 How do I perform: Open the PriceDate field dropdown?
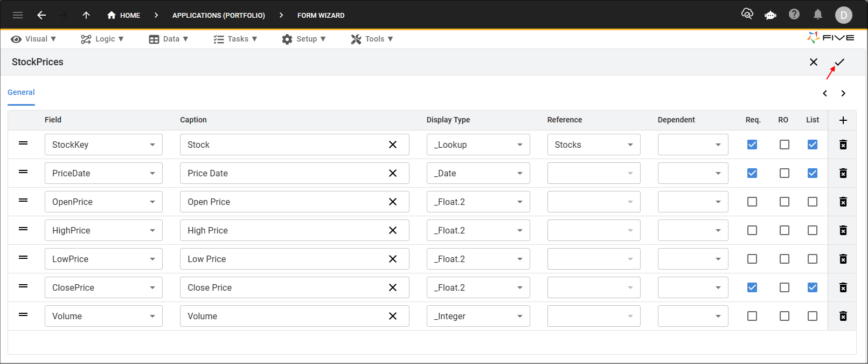(103, 173)
